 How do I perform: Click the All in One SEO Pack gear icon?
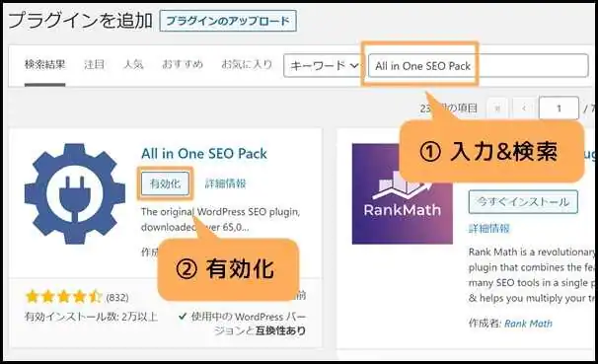click(x=75, y=193)
